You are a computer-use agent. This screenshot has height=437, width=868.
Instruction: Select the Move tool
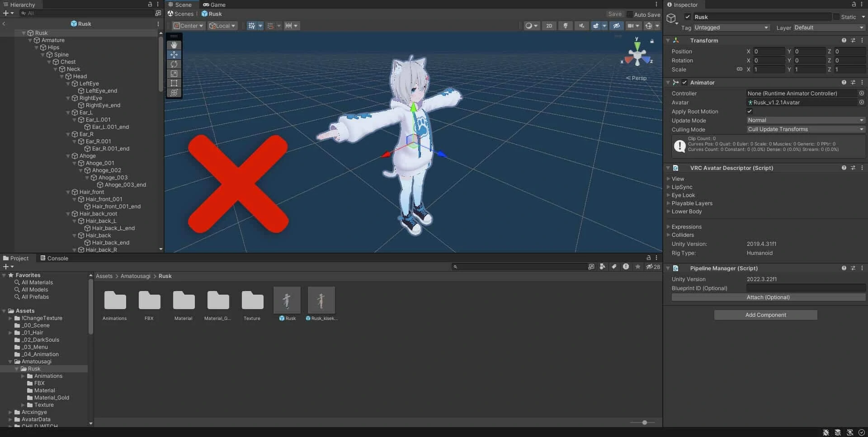point(174,55)
